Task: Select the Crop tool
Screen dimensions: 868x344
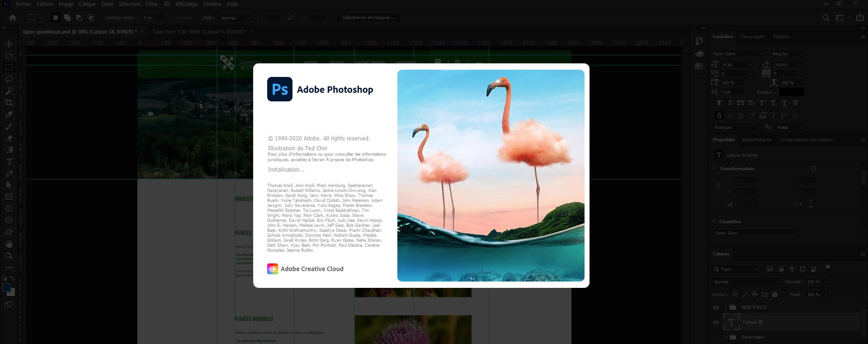Action: click(9, 103)
